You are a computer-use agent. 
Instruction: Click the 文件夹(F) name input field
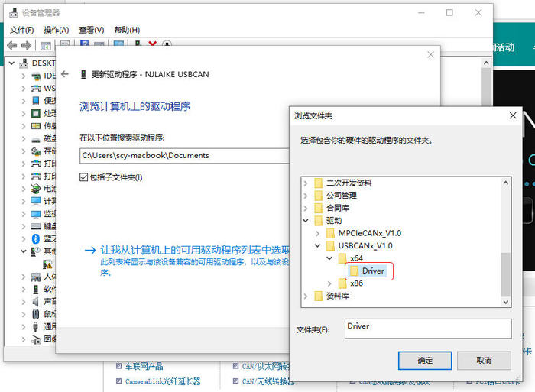click(x=428, y=329)
